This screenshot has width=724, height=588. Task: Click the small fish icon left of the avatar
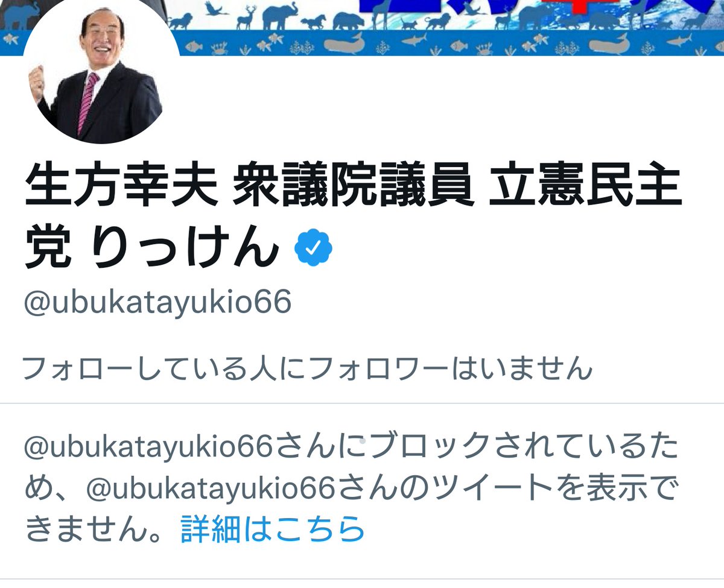(x=11, y=40)
